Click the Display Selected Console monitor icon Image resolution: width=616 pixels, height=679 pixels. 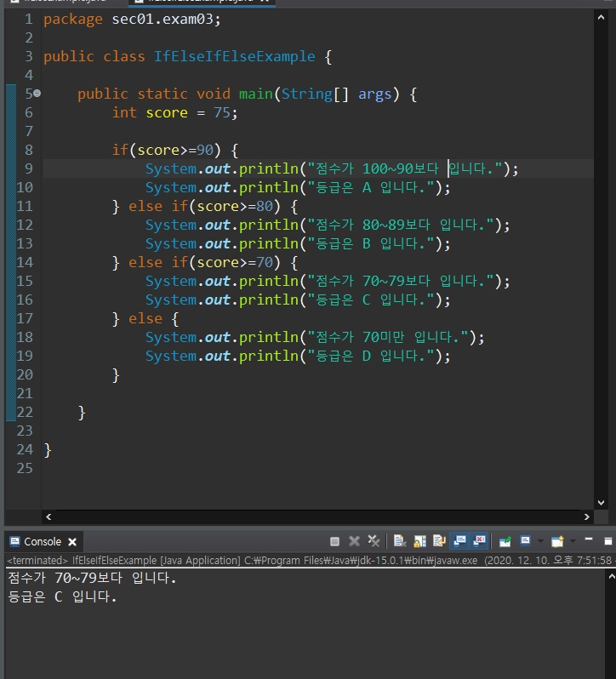click(525, 541)
